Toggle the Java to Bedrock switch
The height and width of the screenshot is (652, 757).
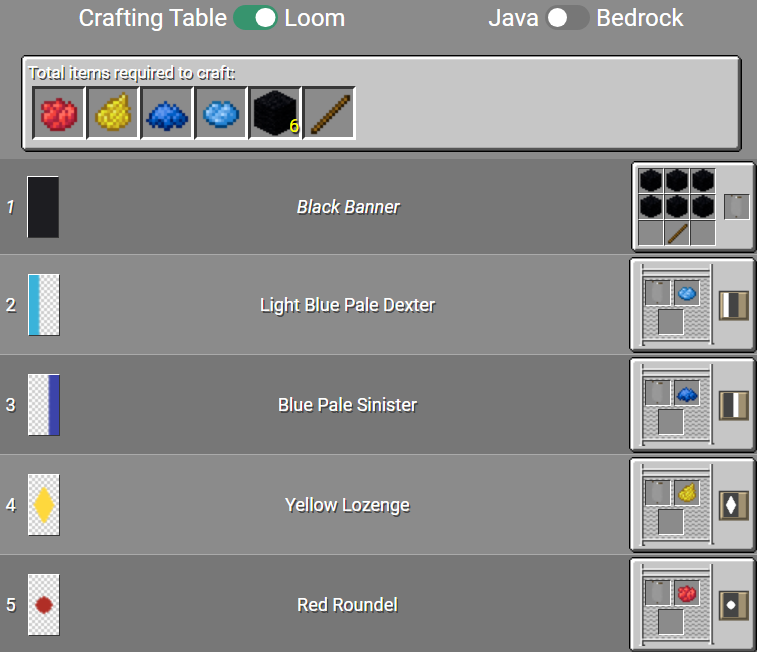click(567, 18)
